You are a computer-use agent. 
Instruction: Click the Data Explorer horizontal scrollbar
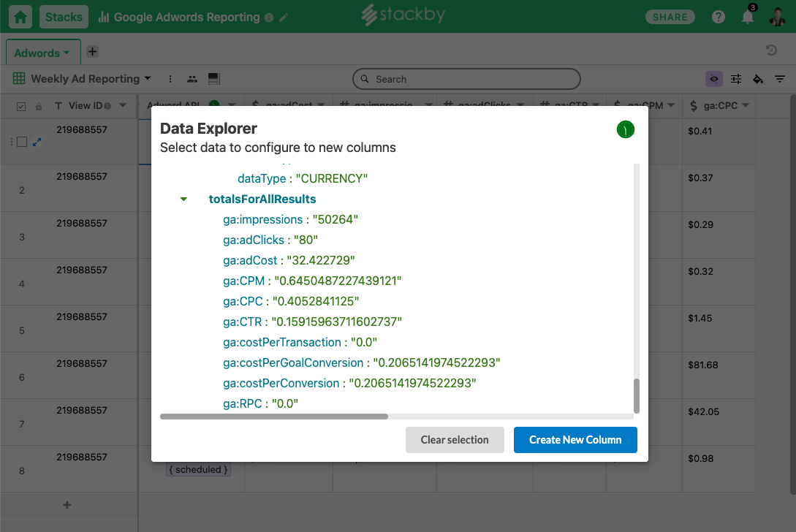click(x=274, y=417)
